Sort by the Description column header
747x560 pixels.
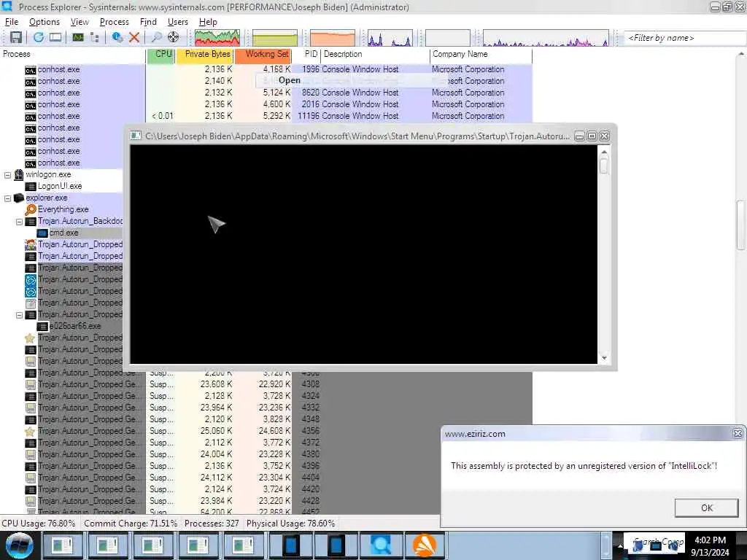tap(376, 54)
